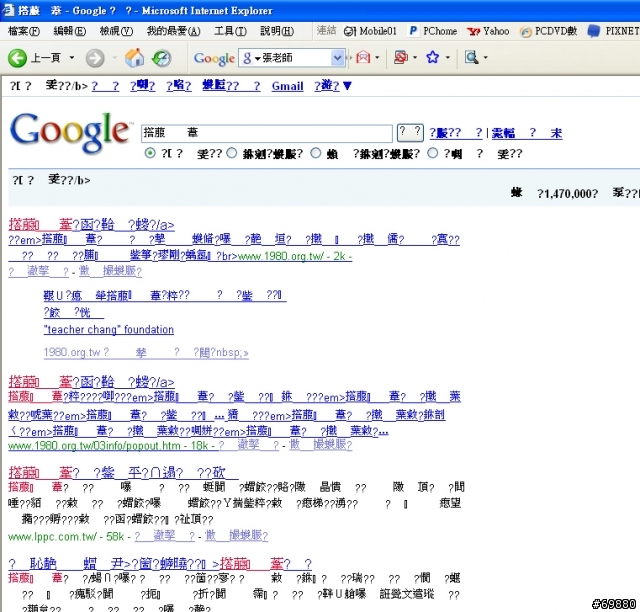Select the first selected search-scope radio button

click(x=150, y=154)
